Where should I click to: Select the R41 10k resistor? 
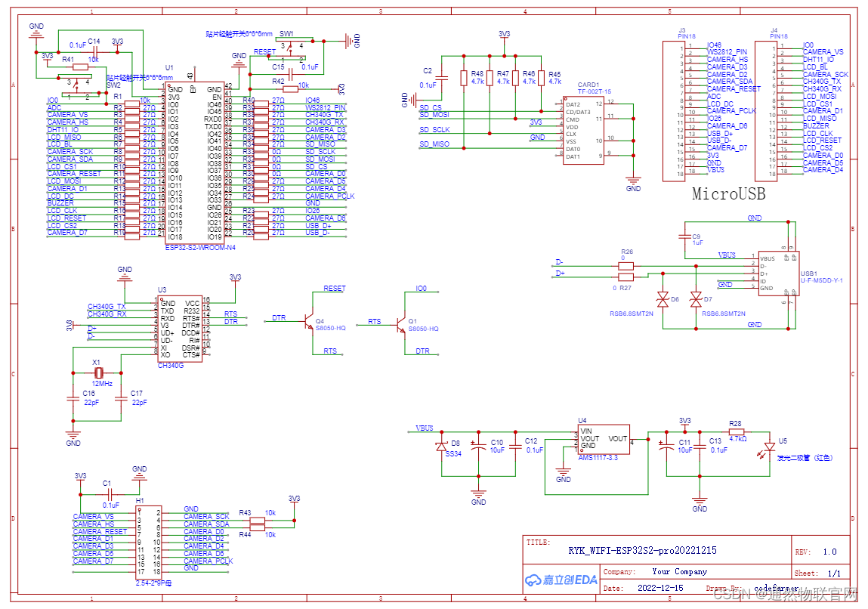(x=80, y=67)
